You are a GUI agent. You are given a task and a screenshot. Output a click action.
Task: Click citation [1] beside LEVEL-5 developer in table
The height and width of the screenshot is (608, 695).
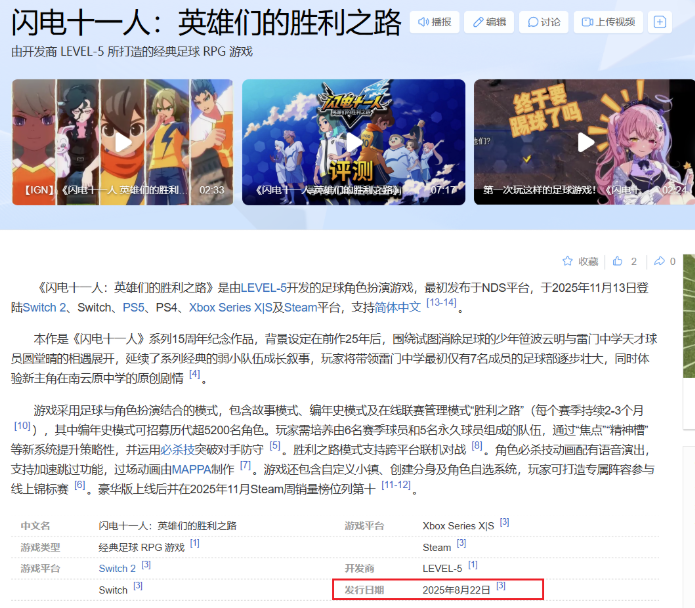pyautogui.click(x=472, y=565)
